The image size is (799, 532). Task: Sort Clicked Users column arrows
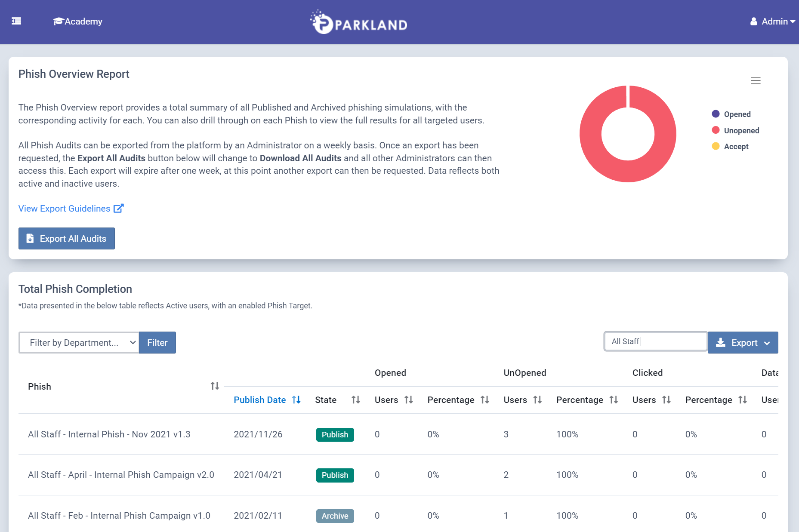pyautogui.click(x=666, y=400)
